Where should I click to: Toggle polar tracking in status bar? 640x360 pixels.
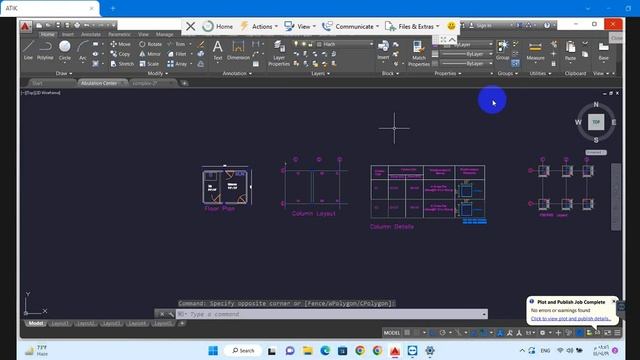tap(442, 333)
